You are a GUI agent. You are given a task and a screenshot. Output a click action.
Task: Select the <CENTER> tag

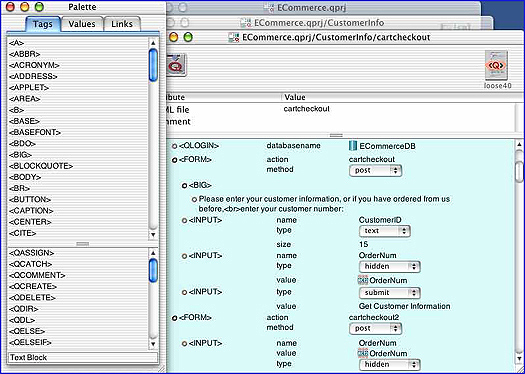point(30,222)
